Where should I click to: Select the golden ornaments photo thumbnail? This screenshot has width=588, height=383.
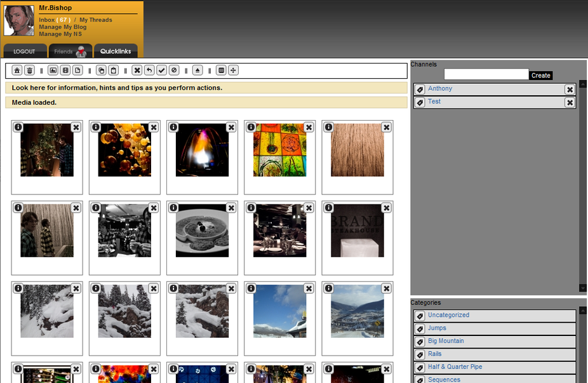(124, 150)
